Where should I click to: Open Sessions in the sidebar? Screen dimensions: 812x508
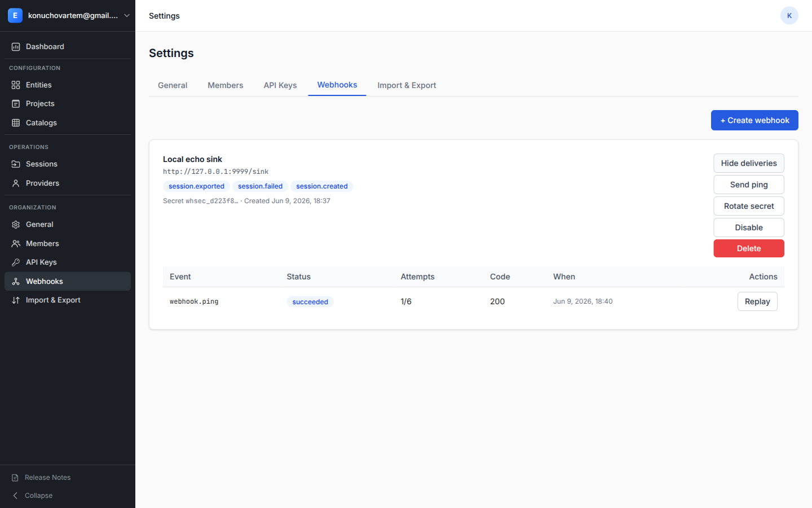click(68, 164)
